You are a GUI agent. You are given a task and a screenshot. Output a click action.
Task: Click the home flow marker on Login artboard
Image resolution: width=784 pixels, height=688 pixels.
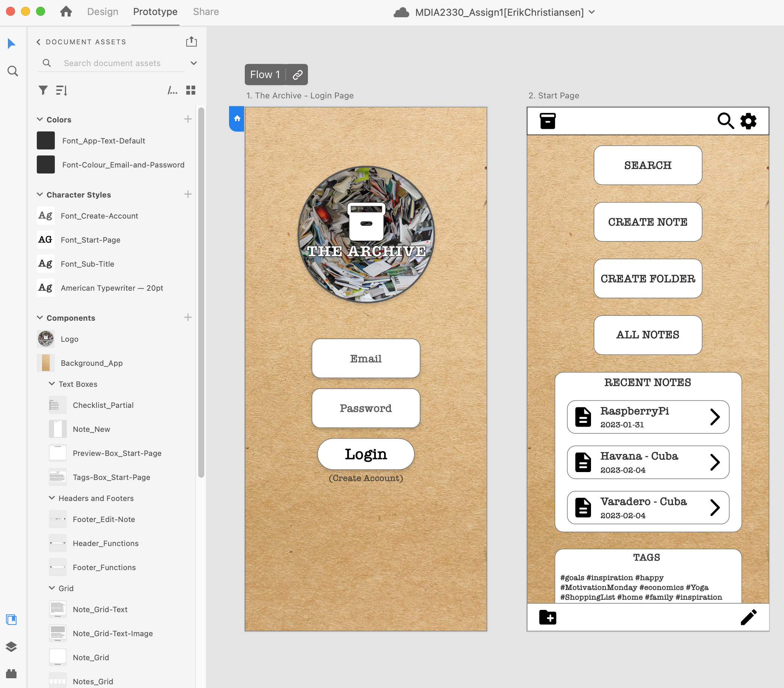coord(237,119)
